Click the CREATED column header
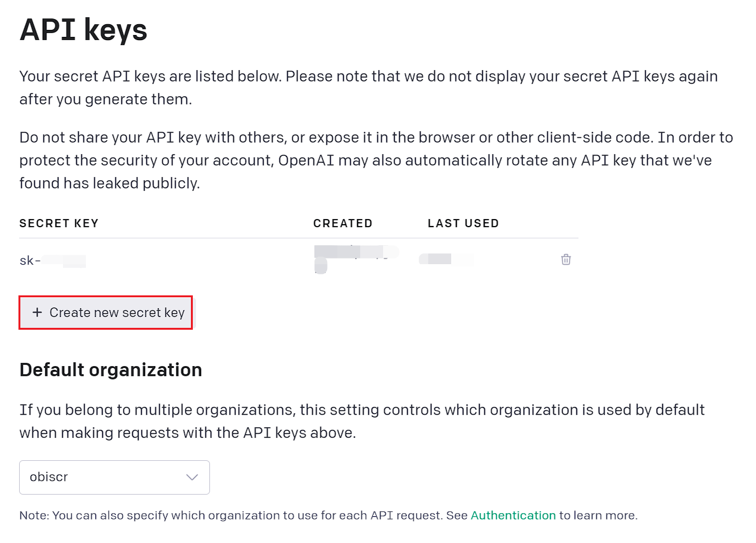 click(x=342, y=223)
